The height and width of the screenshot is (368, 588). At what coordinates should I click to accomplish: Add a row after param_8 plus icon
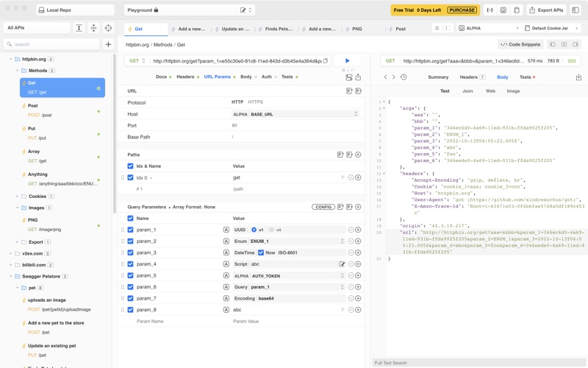point(358,310)
